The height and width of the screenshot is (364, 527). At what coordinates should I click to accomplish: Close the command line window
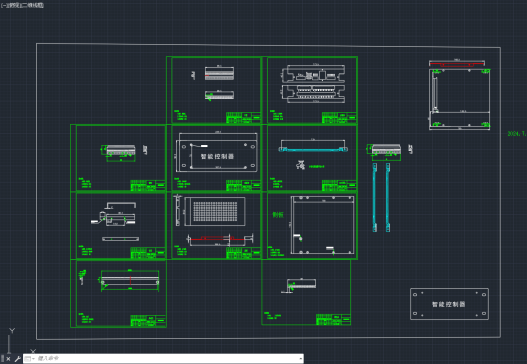[x=8, y=359]
